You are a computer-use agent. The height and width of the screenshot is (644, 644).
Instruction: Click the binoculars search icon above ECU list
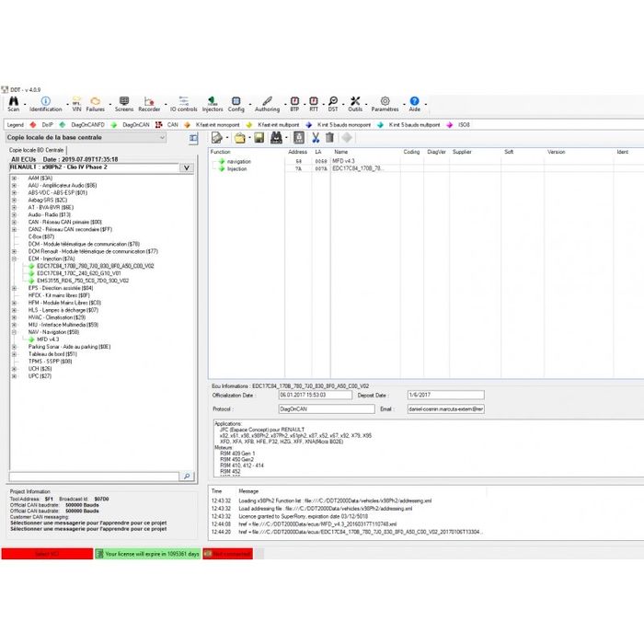276,138
